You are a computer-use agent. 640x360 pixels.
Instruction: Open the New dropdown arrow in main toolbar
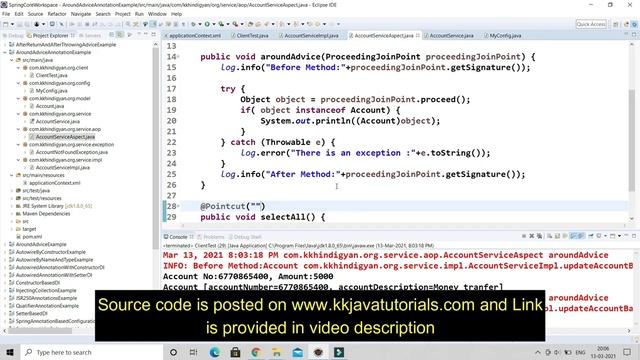coord(12,24)
